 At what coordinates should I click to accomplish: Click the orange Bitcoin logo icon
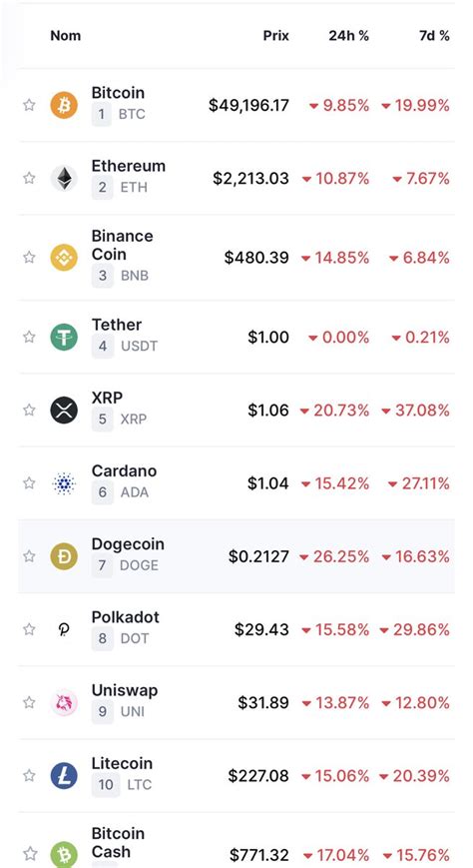pyautogui.click(x=64, y=105)
